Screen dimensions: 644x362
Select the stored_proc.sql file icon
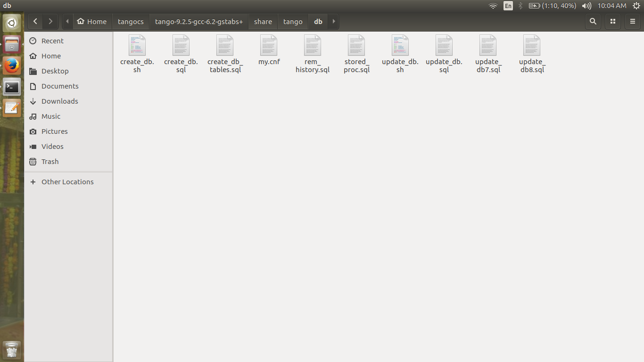point(356,45)
